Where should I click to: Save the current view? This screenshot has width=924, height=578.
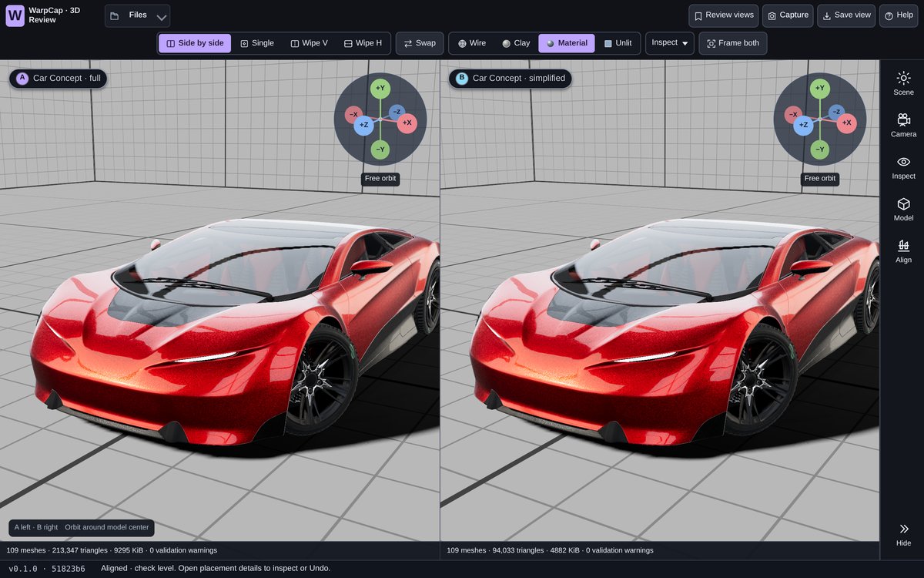click(x=846, y=15)
